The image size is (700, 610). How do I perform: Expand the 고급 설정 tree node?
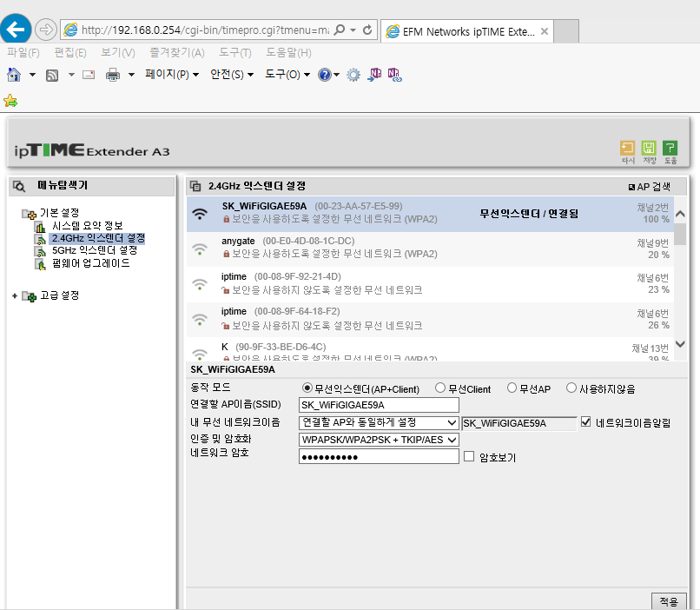point(15,295)
